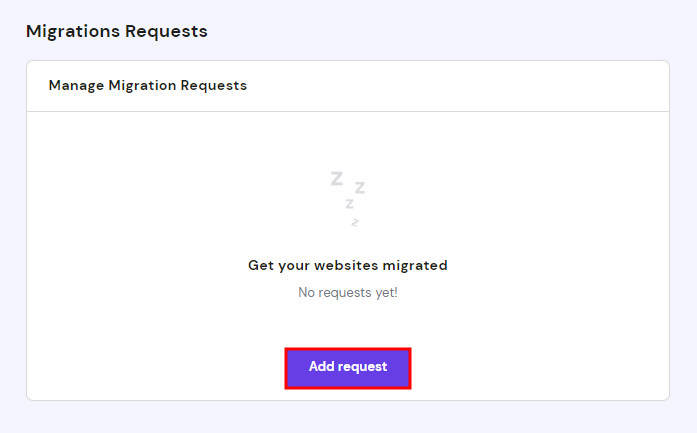Click the smallest Z in sleep icon
Image resolution: width=697 pixels, height=433 pixels.
354,222
